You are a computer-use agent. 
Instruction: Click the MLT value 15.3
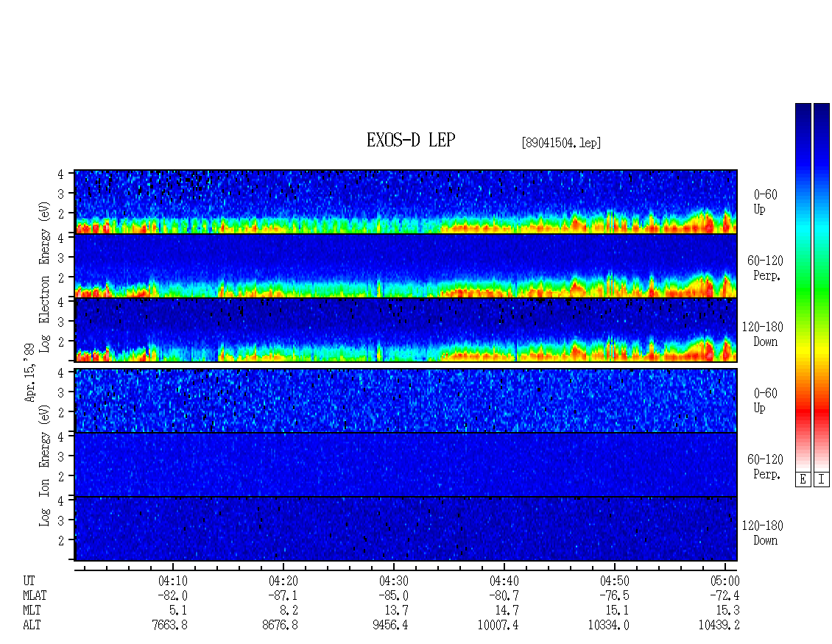(x=728, y=611)
